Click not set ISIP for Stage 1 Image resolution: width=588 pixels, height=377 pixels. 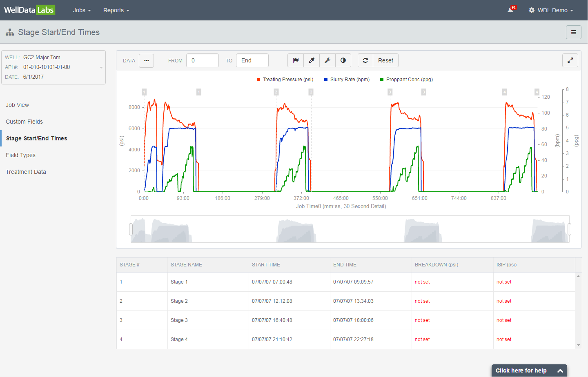504,282
